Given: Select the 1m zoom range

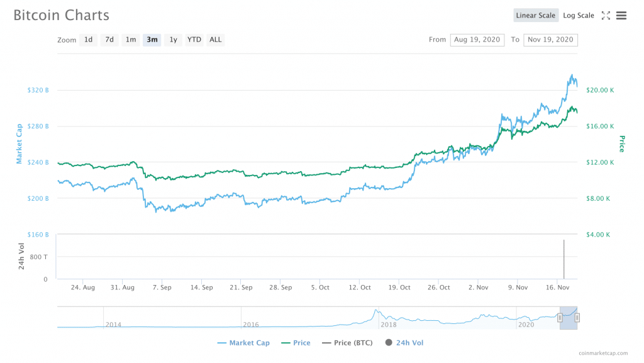Looking at the screenshot, I should click(131, 40).
